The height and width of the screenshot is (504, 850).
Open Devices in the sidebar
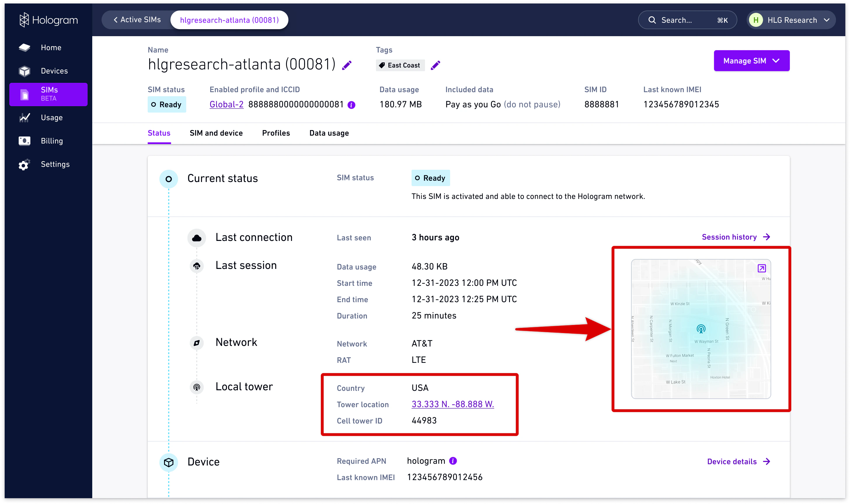click(48, 71)
